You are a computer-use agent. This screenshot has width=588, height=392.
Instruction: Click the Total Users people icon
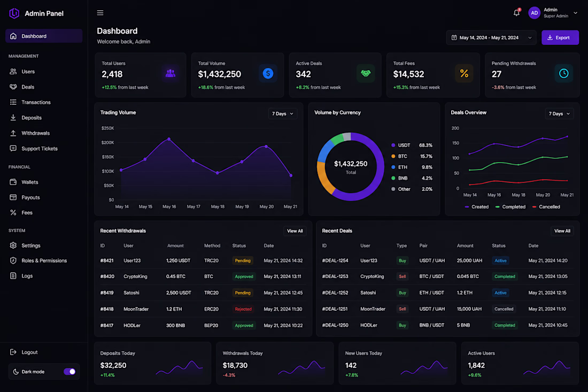[x=170, y=73]
